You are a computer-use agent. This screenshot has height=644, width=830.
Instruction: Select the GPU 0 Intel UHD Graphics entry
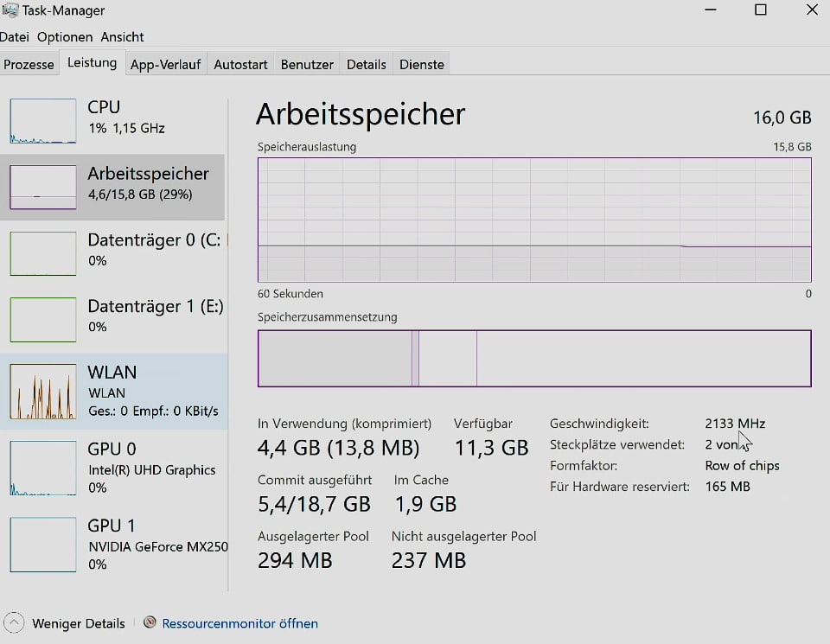coord(114,468)
